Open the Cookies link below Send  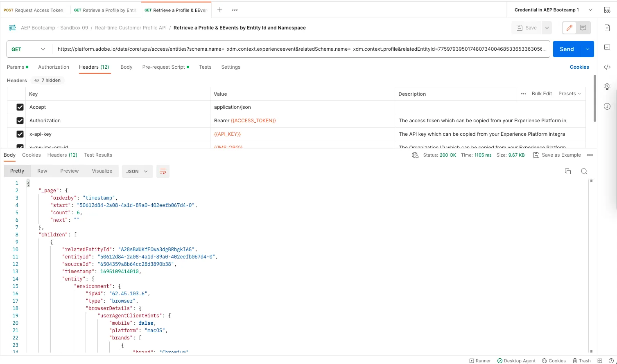[579, 67]
